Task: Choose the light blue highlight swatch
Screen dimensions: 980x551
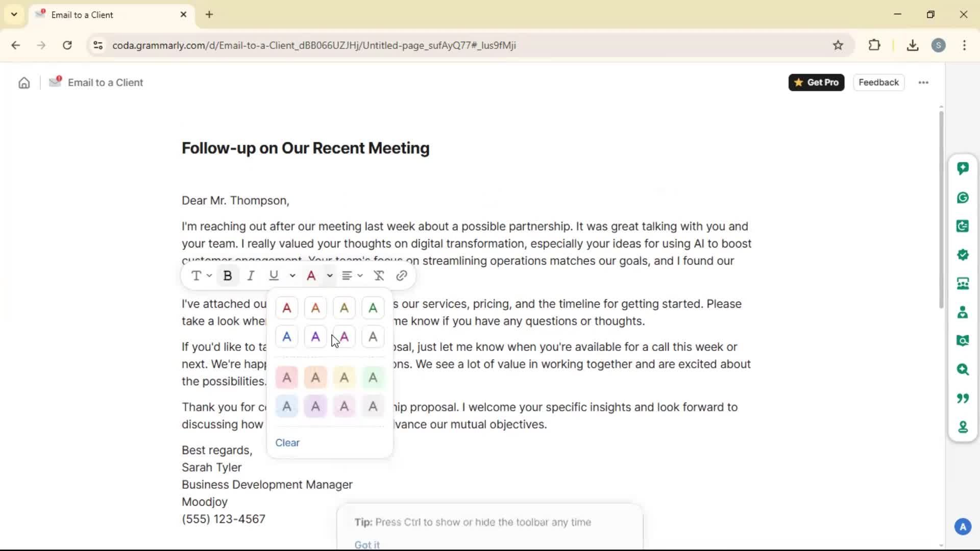Action: pyautogui.click(x=287, y=407)
